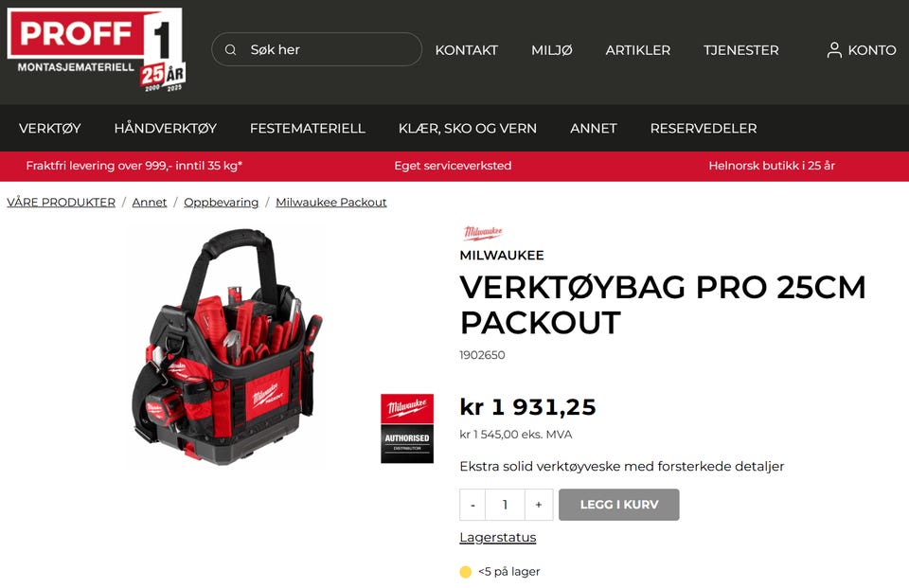Click the Søk her search field
Screen dimensions: 909x588
[316, 49]
